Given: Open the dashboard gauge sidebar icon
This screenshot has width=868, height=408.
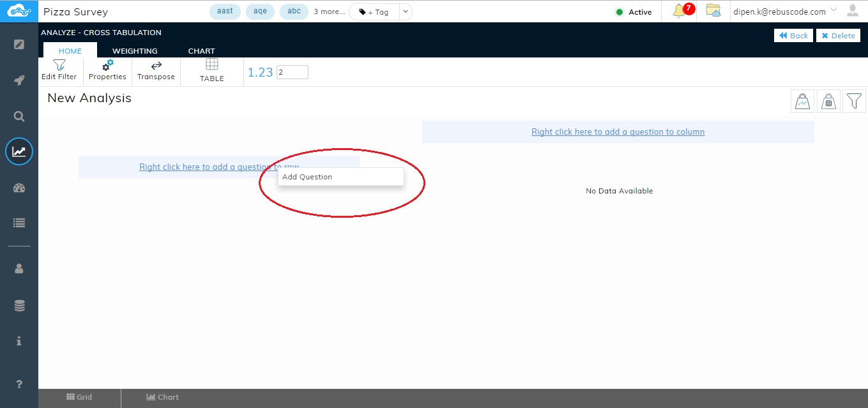Looking at the screenshot, I should click(x=19, y=188).
